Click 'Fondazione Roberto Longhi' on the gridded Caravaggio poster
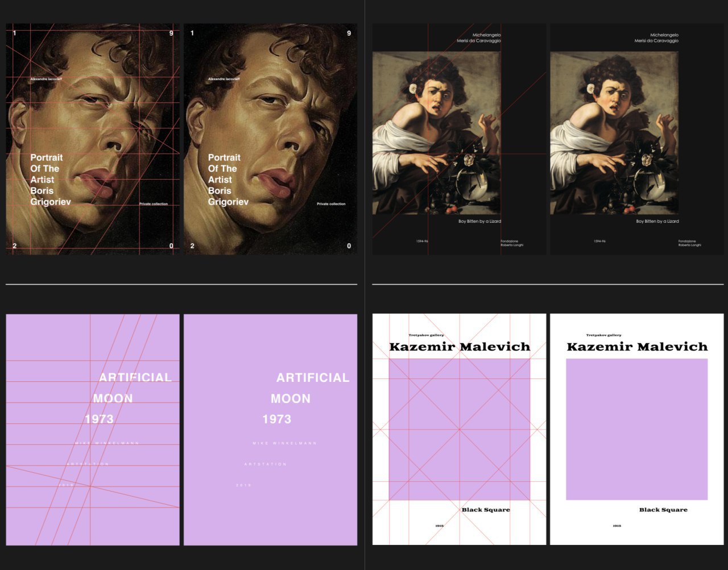This screenshot has height=570, width=728. pyautogui.click(x=512, y=243)
